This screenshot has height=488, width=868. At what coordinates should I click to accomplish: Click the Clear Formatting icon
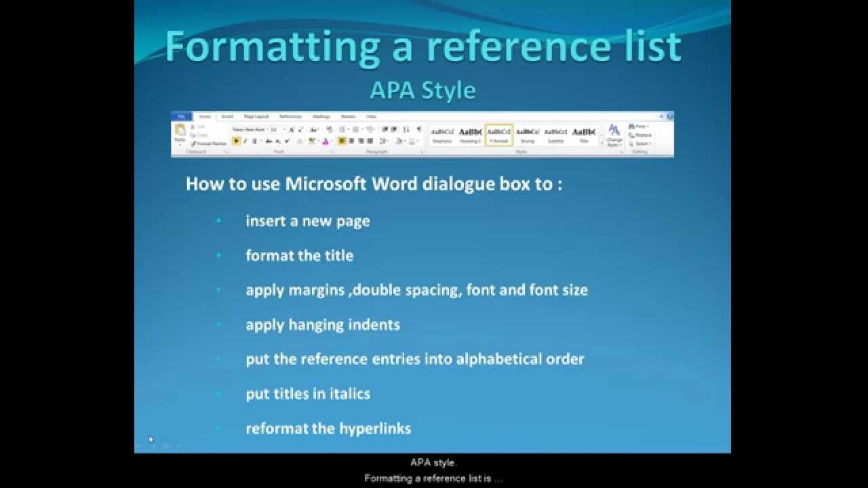(x=329, y=129)
